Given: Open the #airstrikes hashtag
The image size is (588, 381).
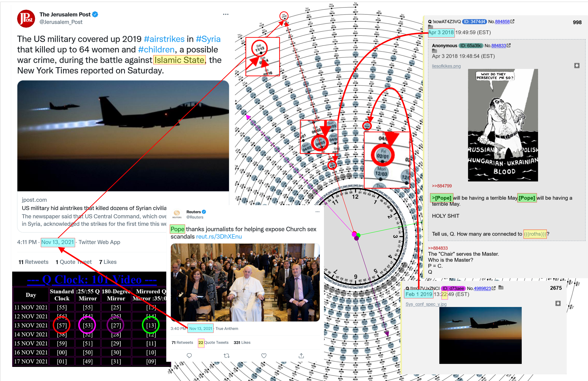Looking at the screenshot, I should click(x=164, y=39).
